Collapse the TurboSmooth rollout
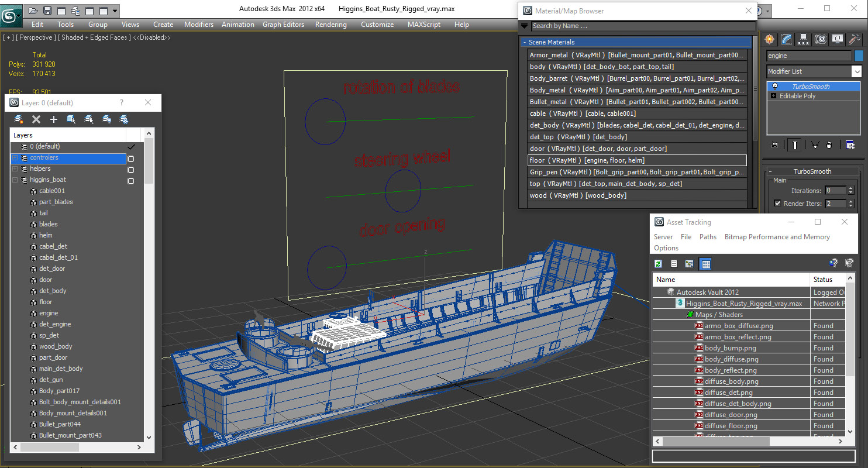This screenshot has height=468, width=868. click(812, 171)
